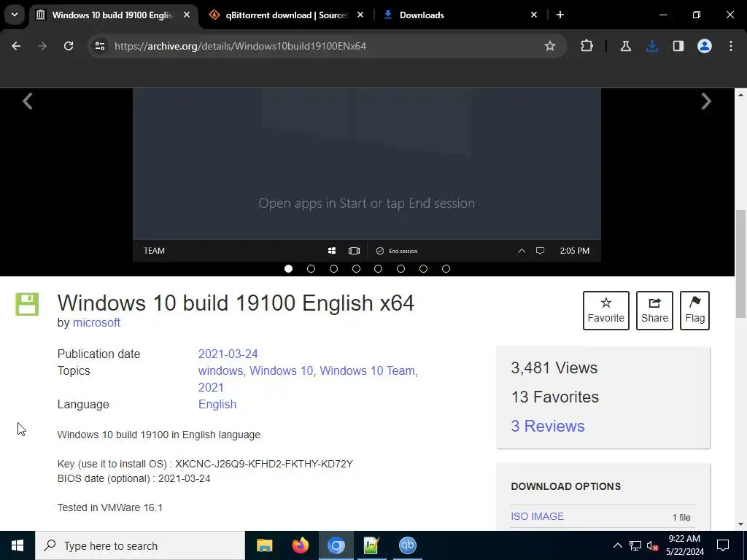
Task: Select the fourth carousel dot
Action: pyautogui.click(x=356, y=269)
